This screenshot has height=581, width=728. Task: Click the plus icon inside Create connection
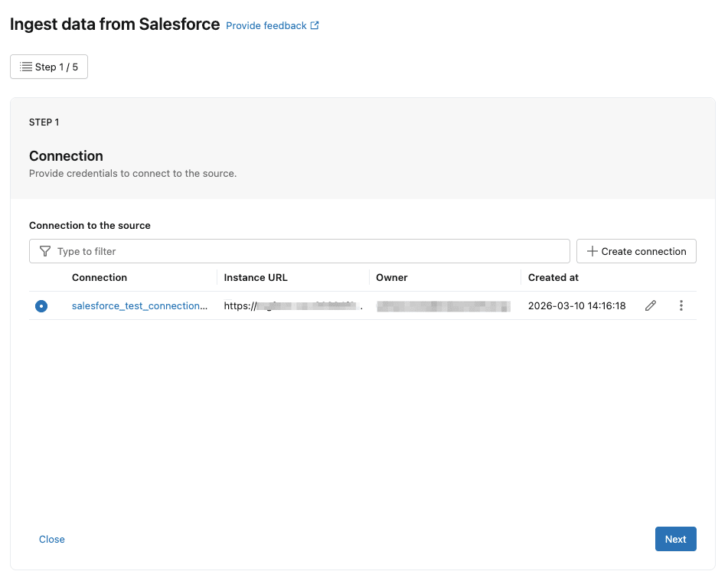(590, 251)
